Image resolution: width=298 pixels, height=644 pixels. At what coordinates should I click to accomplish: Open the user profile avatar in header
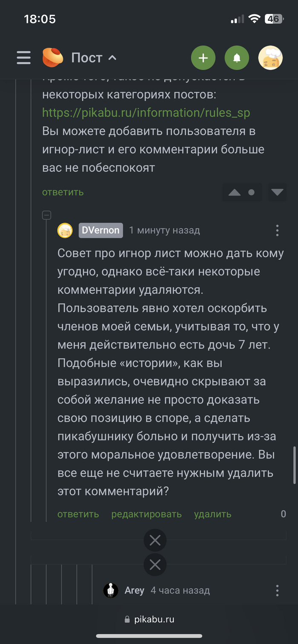coord(270,58)
